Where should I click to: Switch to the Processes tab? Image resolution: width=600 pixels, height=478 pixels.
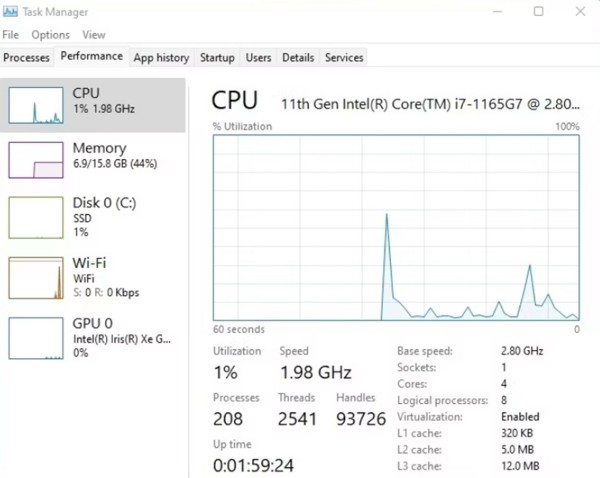27,58
